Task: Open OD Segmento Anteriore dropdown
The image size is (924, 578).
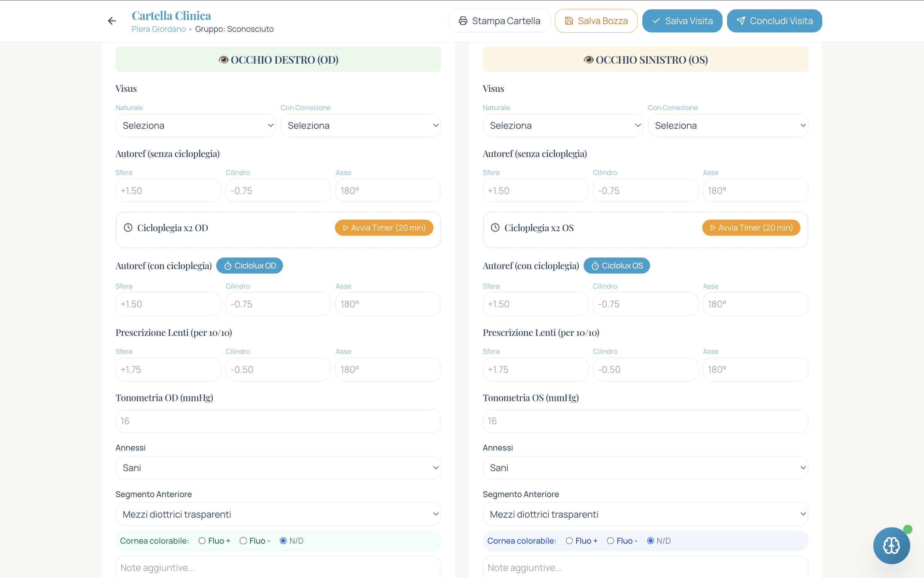Action: point(278,514)
